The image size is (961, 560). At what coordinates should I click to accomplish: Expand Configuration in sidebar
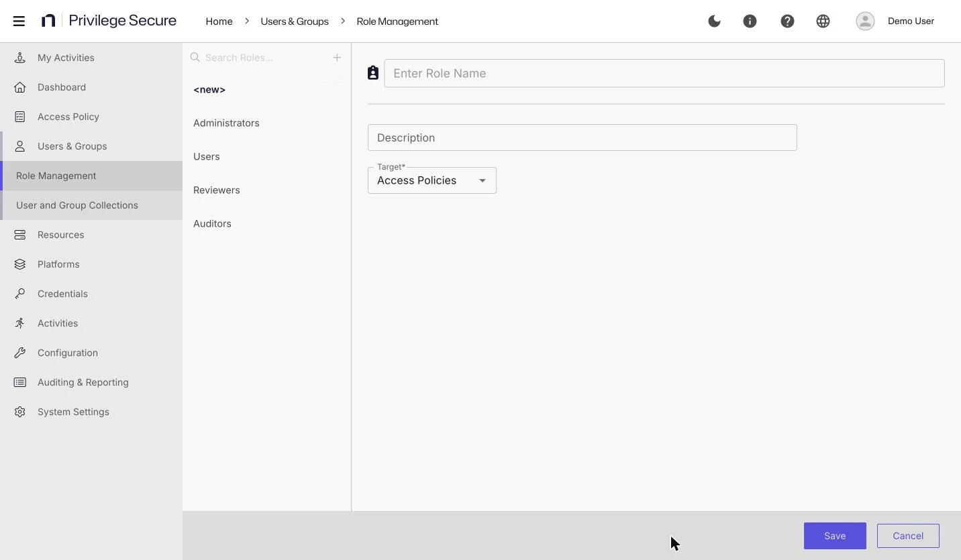pos(91,353)
